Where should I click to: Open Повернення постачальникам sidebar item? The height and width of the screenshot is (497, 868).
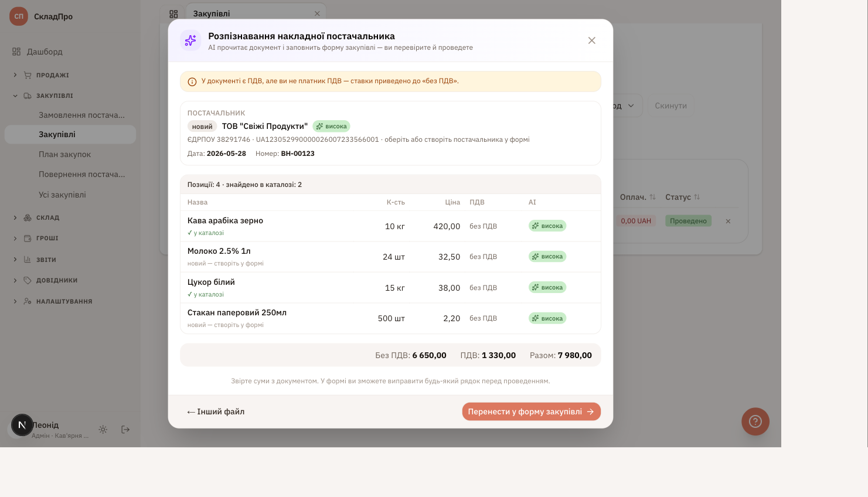pyautogui.click(x=81, y=174)
